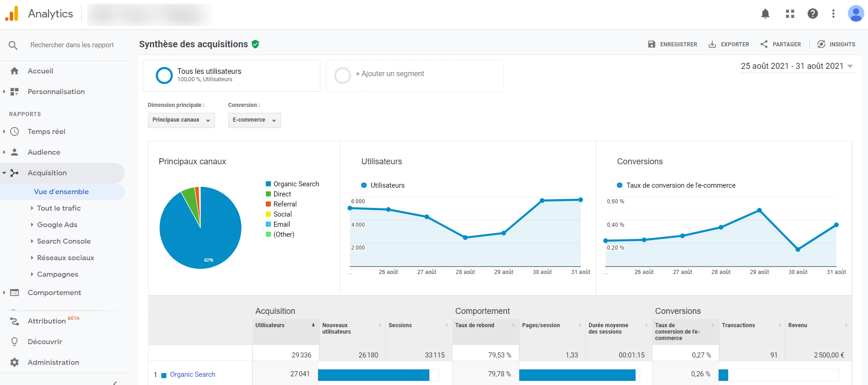Open Vue d'ensemble under Acquisition
The height and width of the screenshot is (385, 868).
point(61,192)
